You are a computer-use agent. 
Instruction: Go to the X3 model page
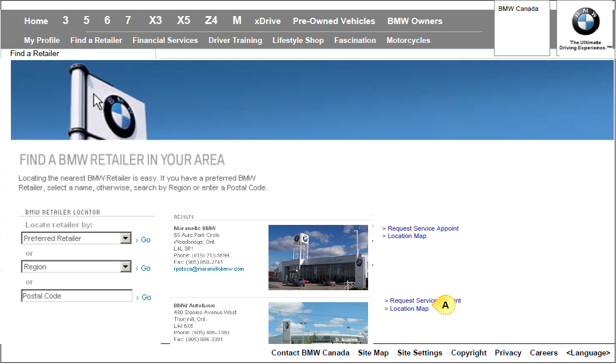[x=156, y=21]
